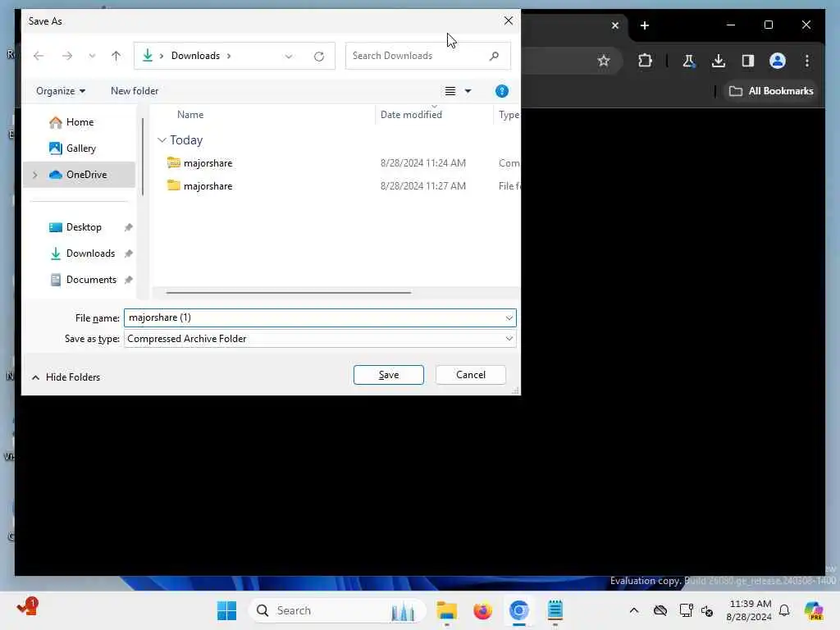Go forward in Save As dialog
840x630 pixels.
point(67,56)
